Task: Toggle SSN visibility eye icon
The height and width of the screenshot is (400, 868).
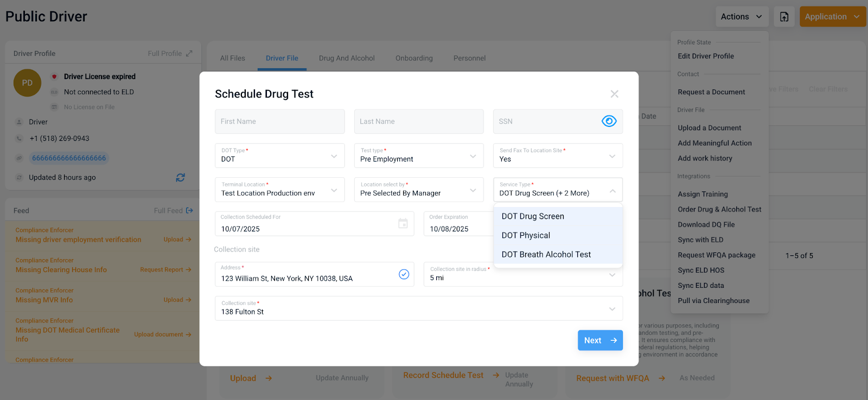Action: tap(609, 121)
